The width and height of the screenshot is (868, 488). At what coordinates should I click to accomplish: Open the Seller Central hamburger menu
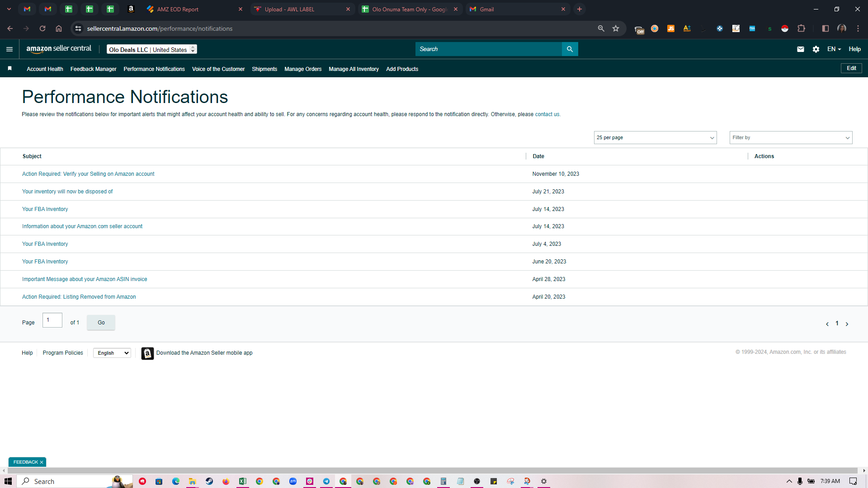click(9, 49)
